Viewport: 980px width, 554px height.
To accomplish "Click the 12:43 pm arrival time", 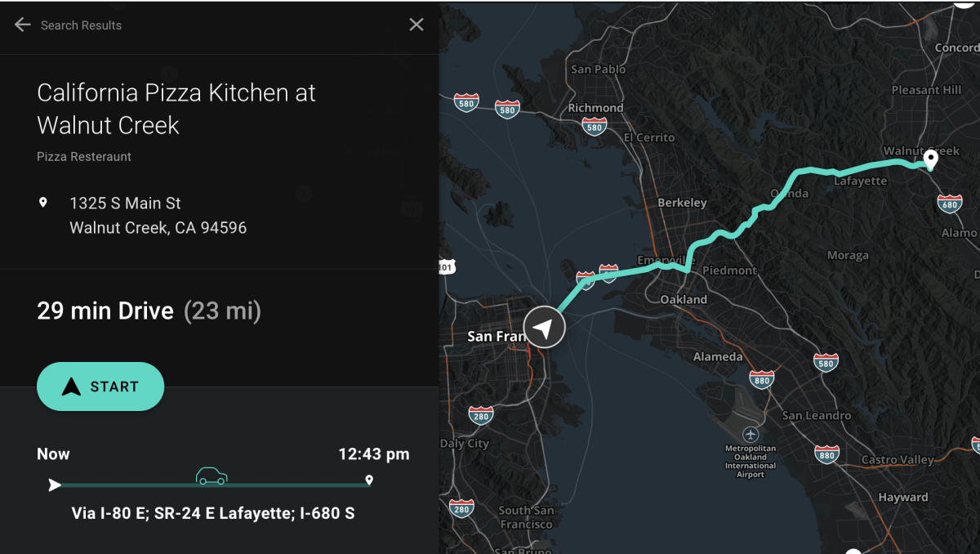I will point(374,454).
